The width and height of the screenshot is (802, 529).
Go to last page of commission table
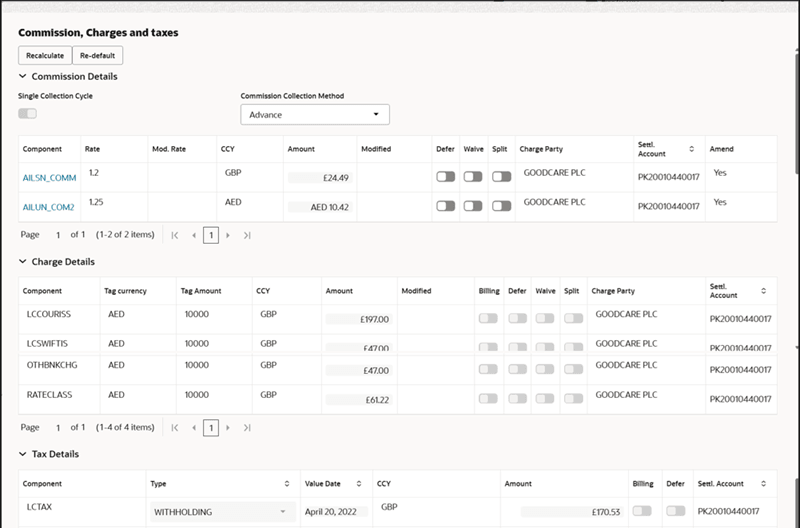[x=247, y=235]
